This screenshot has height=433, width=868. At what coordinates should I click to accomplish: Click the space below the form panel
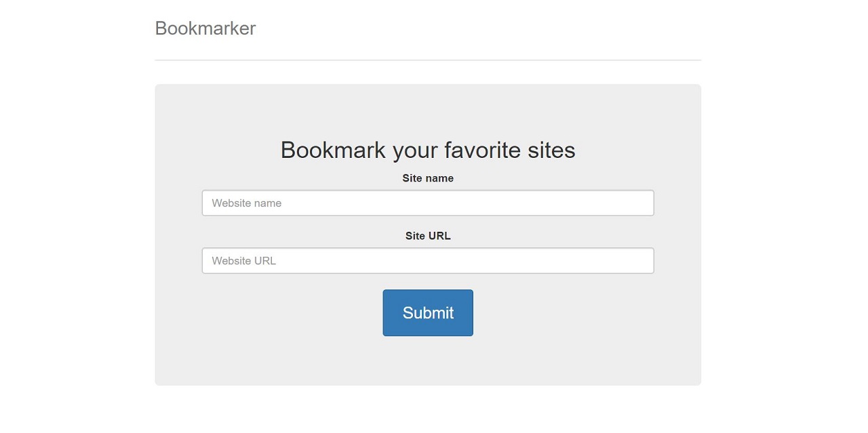428,407
